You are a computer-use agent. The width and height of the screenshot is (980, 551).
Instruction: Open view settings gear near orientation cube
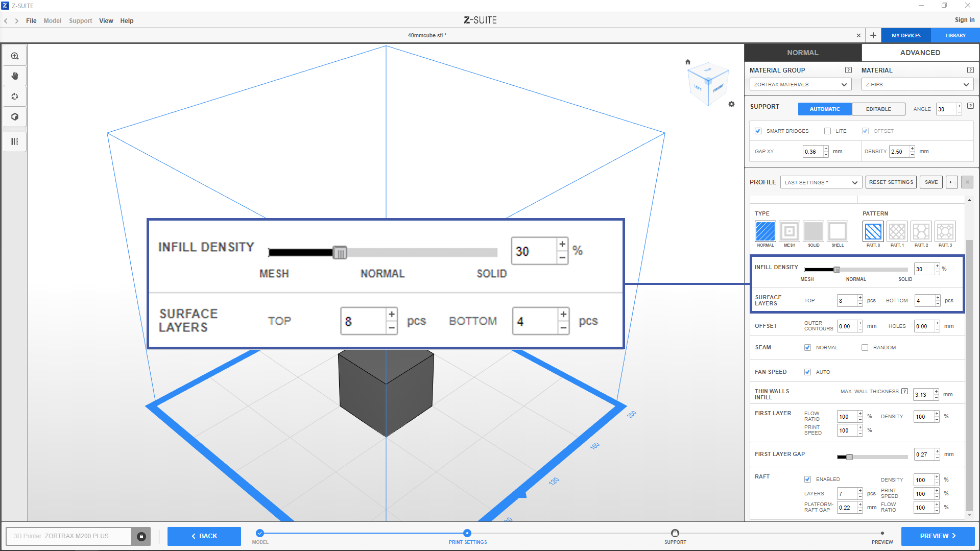[x=731, y=104]
